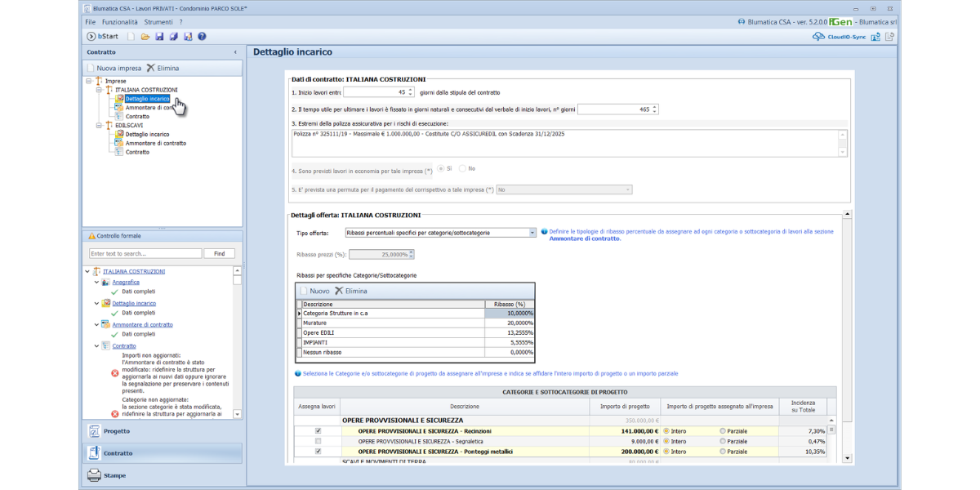Image resolution: width=980 pixels, height=490 pixels.
Task: Click the Nuova impresa button
Action: coord(114,69)
